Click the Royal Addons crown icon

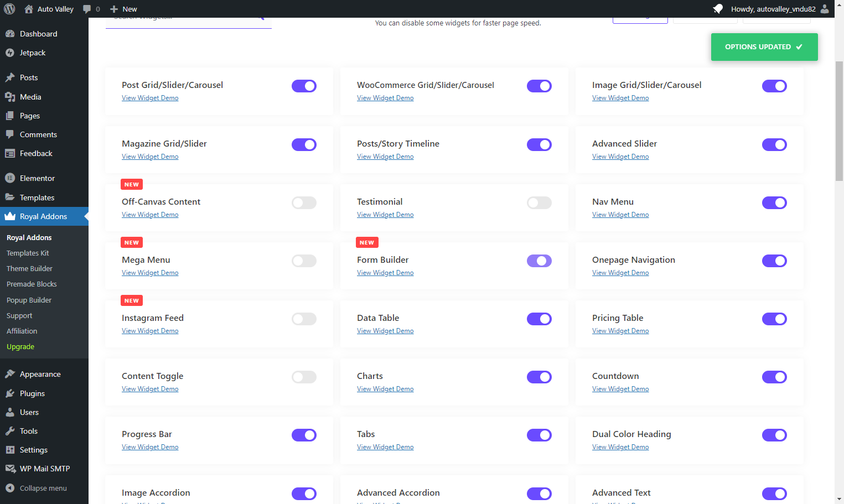pyautogui.click(x=10, y=216)
